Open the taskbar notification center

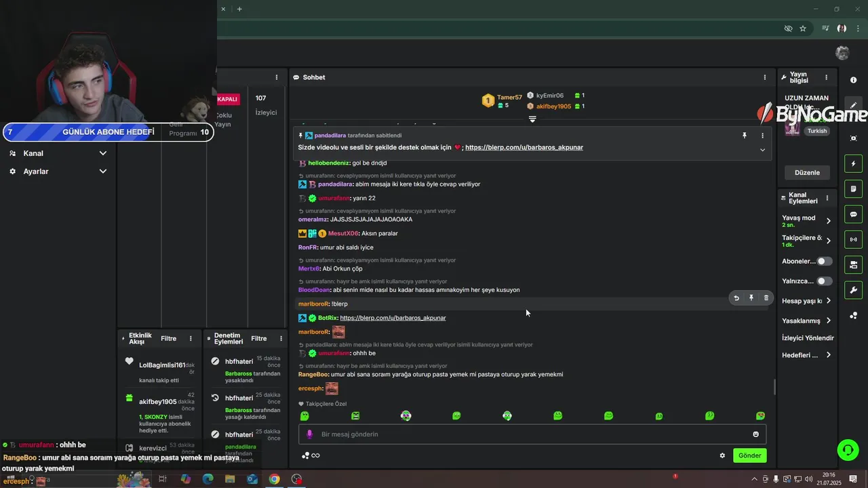point(853,479)
